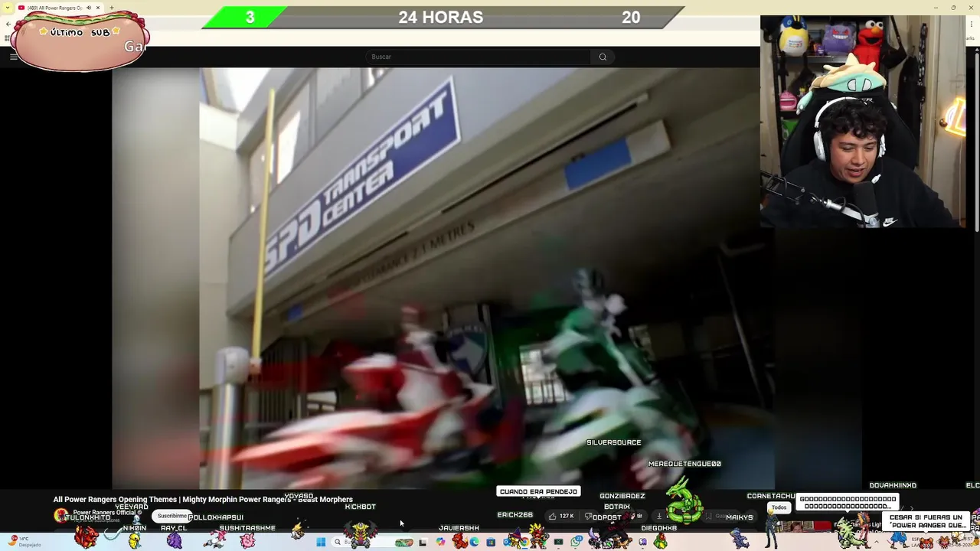The image size is (980, 551).
Task: Close the All Power Rangers browser tab
Action: tap(98, 8)
